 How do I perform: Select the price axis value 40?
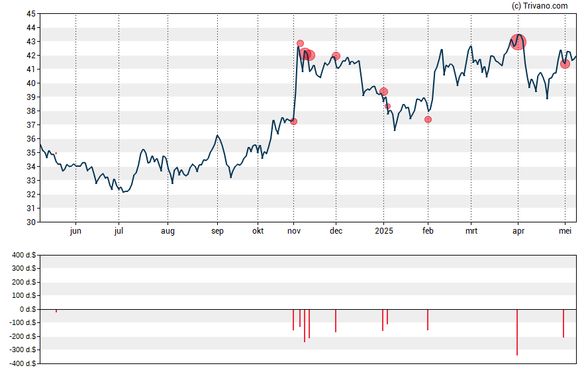pyautogui.click(x=31, y=83)
